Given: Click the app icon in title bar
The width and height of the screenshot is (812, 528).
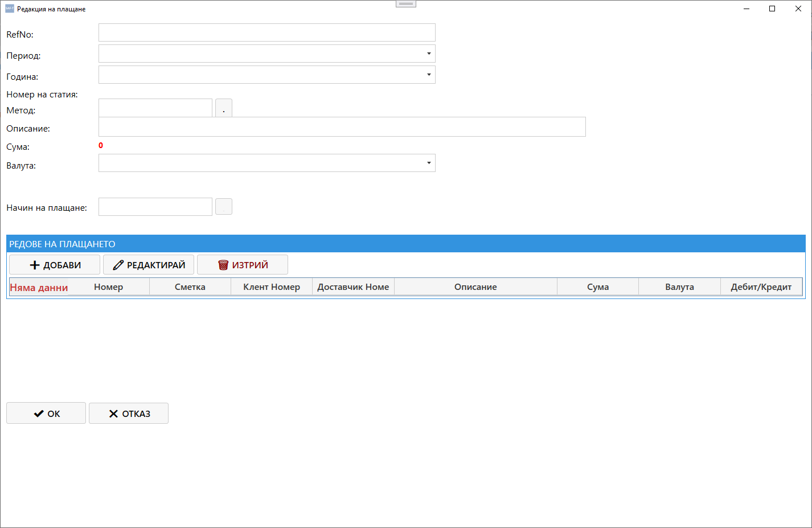Looking at the screenshot, I should point(10,9).
